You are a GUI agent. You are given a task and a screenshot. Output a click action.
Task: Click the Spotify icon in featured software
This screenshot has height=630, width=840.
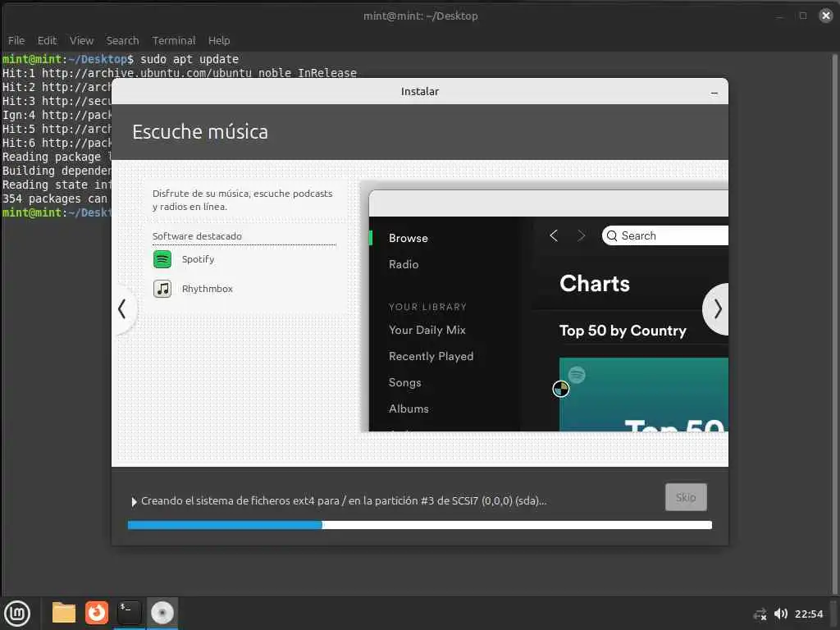tap(162, 259)
